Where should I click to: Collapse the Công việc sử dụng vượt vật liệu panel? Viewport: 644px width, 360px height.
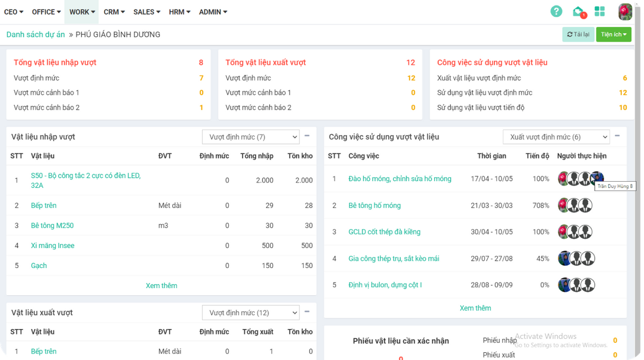pyautogui.click(x=617, y=136)
